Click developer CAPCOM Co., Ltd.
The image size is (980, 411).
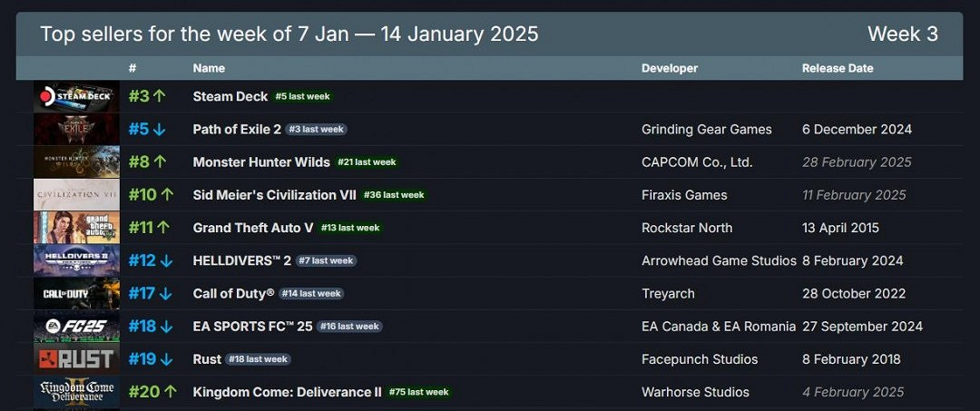click(697, 162)
